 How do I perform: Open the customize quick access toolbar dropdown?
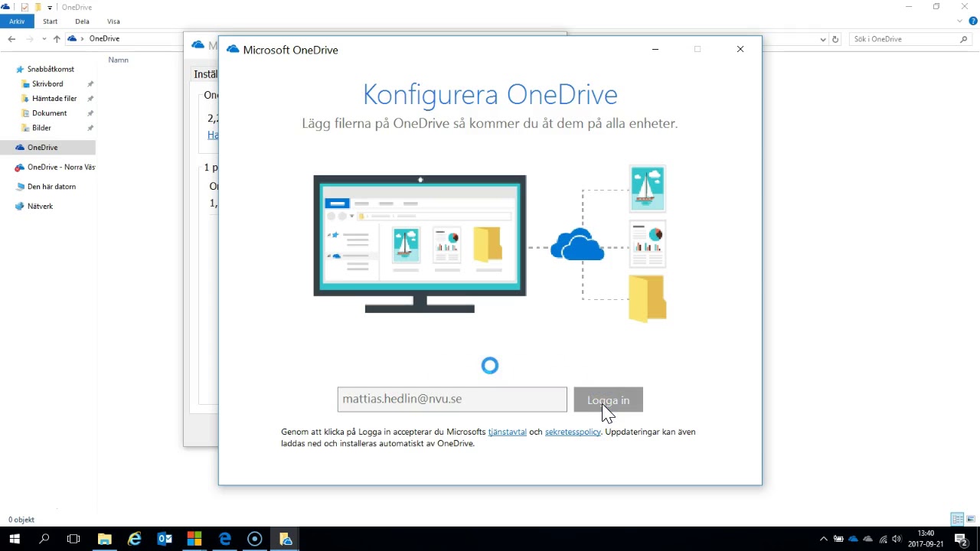click(50, 8)
